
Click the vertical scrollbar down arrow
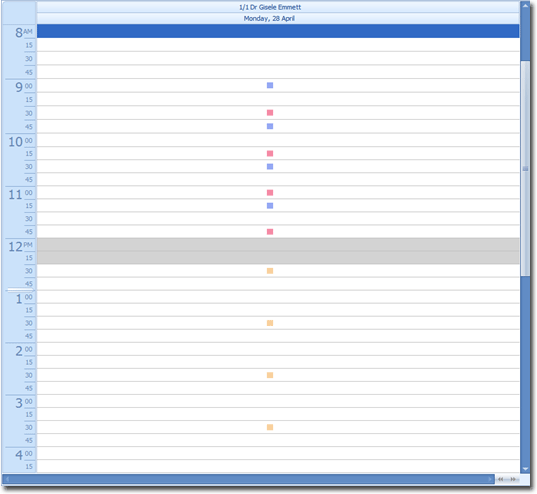coord(525,469)
